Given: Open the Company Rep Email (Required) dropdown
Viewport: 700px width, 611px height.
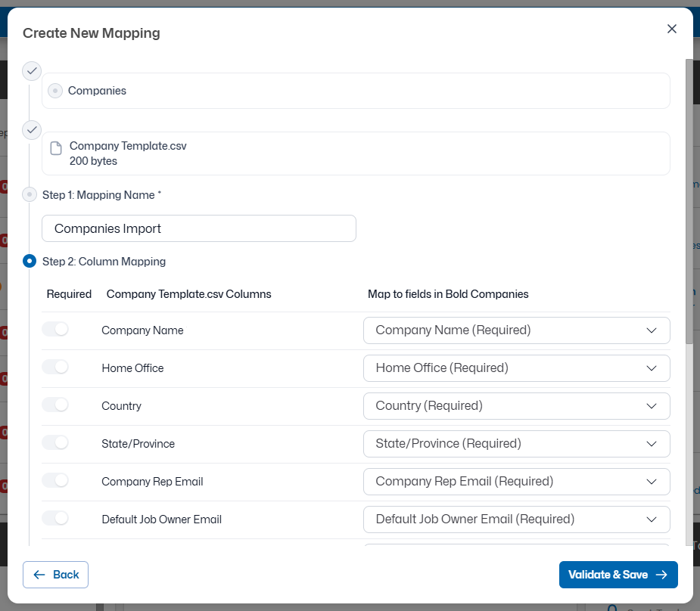Looking at the screenshot, I should (517, 482).
